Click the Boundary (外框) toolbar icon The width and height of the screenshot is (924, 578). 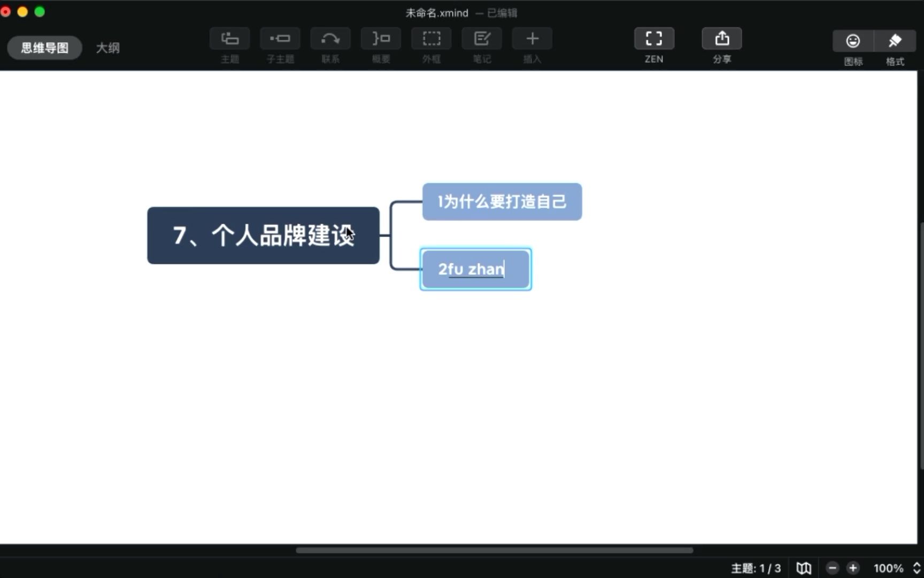432,39
